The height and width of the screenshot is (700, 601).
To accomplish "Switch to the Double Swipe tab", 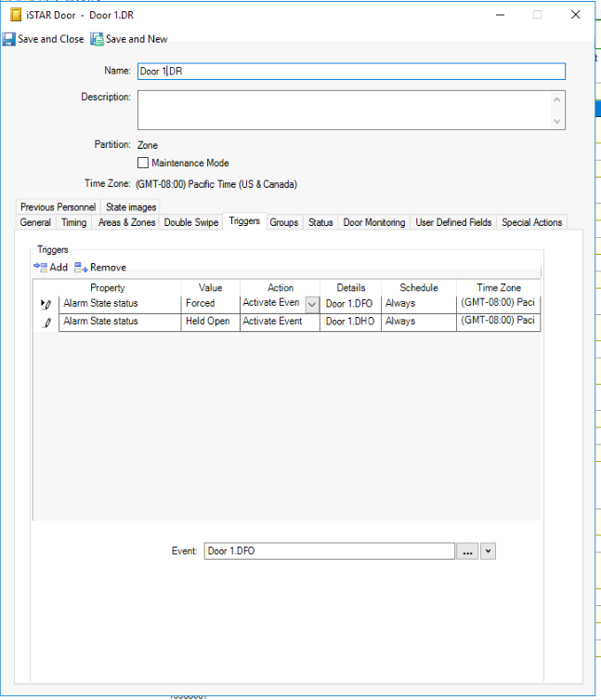I will pyautogui.click(x=191, y=222).
